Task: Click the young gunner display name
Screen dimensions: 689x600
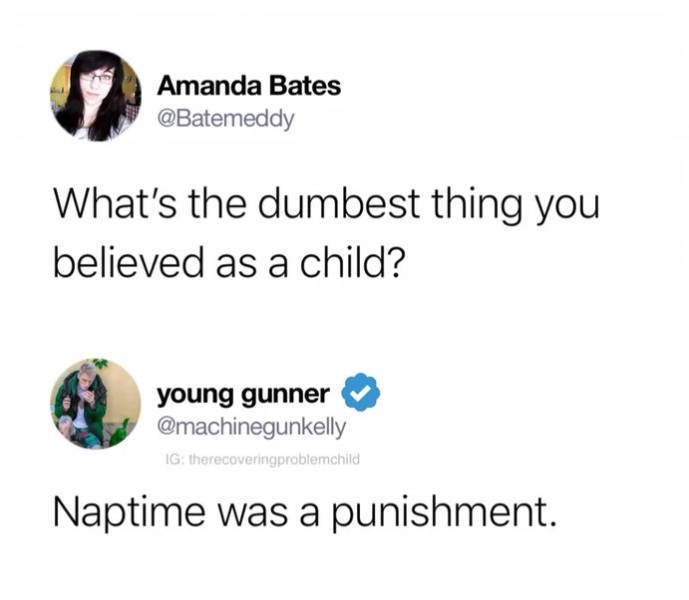Action: point(243,395)
